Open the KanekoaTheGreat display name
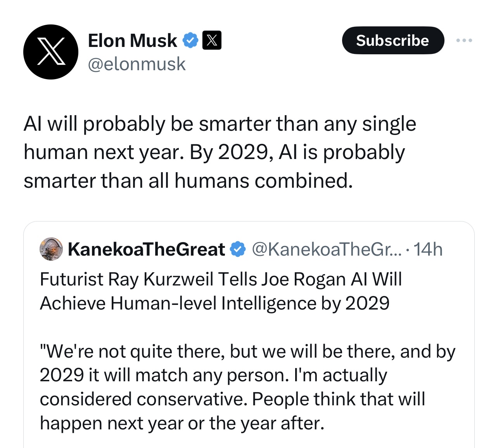This screenshot has height=448, width=498. (146, 249)
